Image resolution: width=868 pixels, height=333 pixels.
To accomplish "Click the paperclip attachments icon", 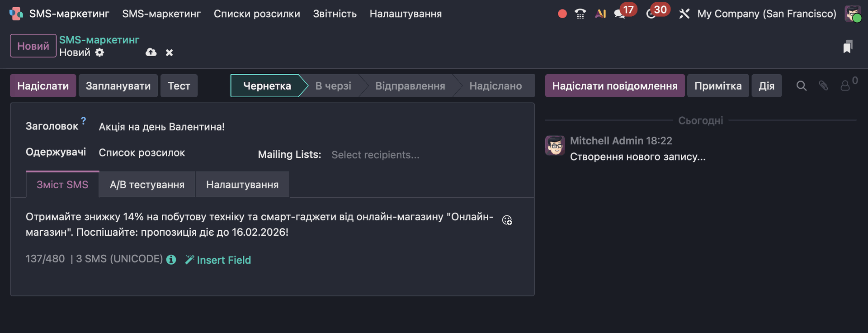I will (823, 86).
